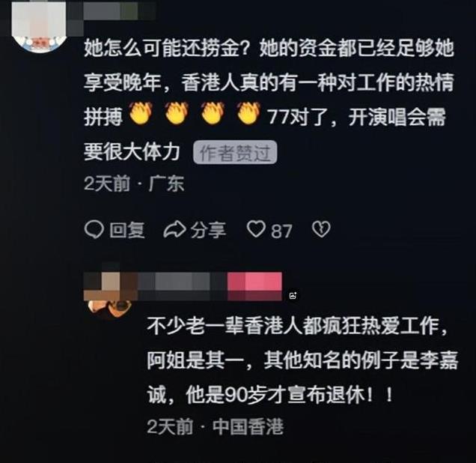The width and height of the screenshot is (476, 463).
Task: Click the last emoji before 77对了
Action: coord(248,113)
